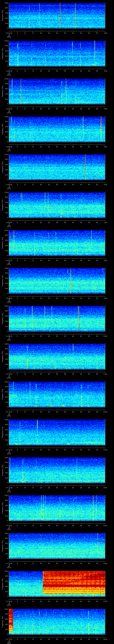The image size is (114, 644).
Task: Click the spectrogram panel starting at 14:03:00
Action: tap(57, 91)
